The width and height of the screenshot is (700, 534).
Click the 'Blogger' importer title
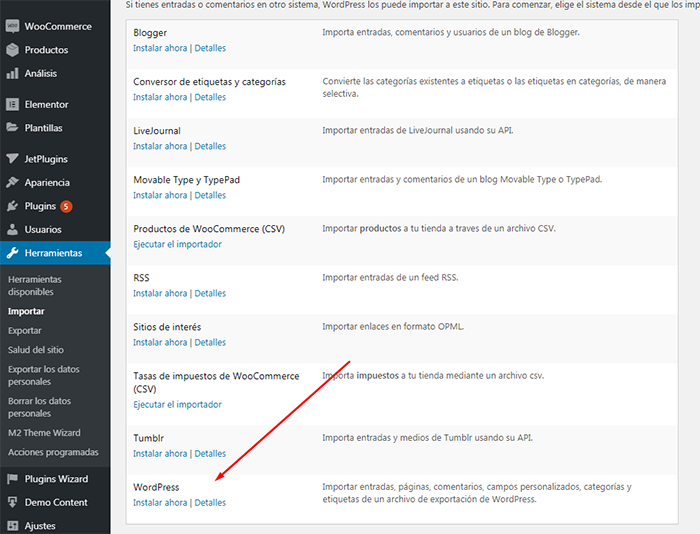pos(150,33)
